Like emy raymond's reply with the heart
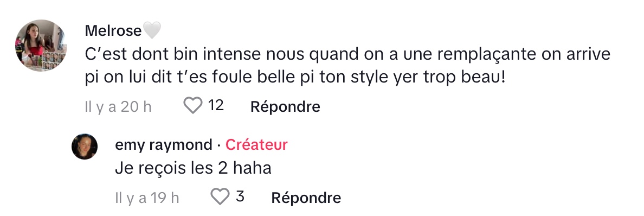The width and height of the screenshot is (644, 216). (x=220, y=196)
